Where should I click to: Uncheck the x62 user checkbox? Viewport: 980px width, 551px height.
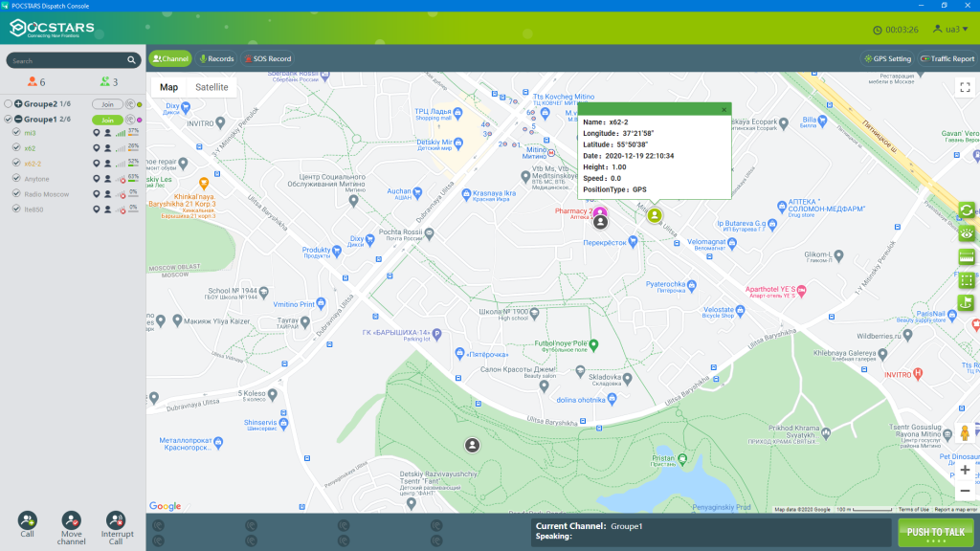point(16,148)
